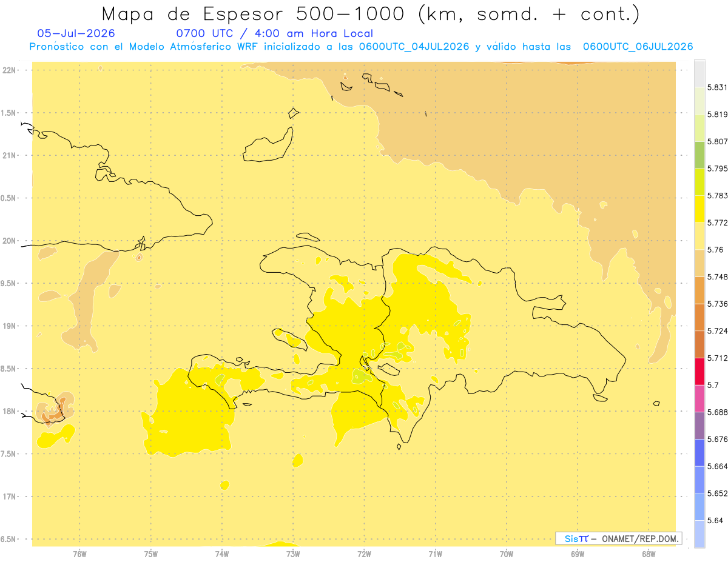Click the blue colorbar segment between 5.664 and 5.676
This screenshot has width=728, height=562.
point(699,452)
